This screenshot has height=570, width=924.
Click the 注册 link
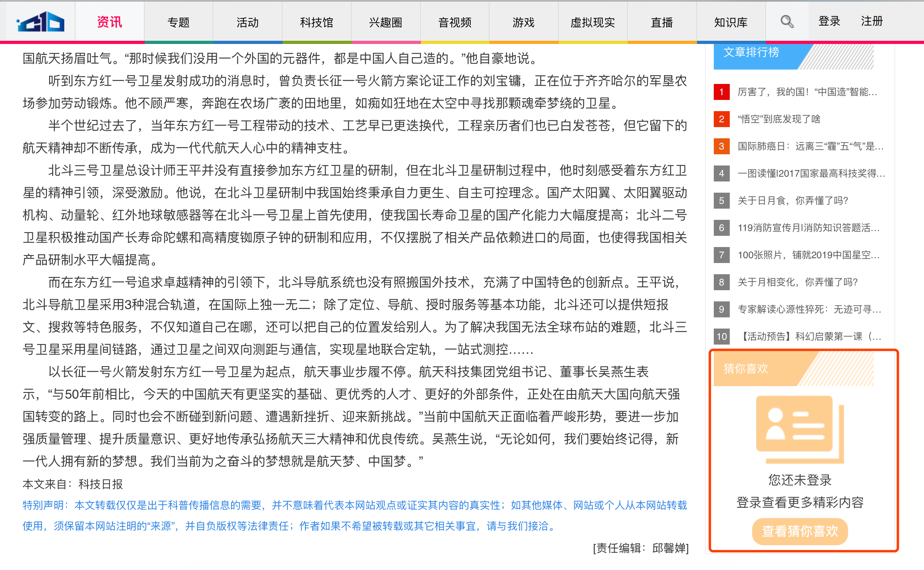872,21
